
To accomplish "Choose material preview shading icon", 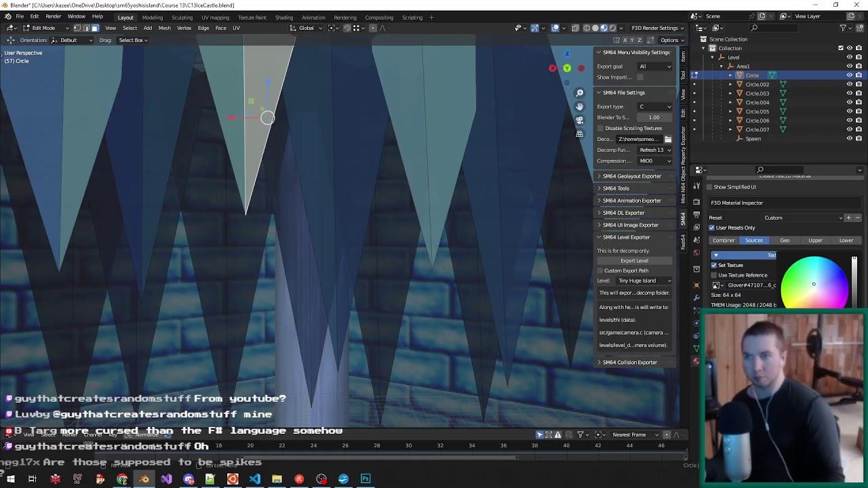I will click(x=604, y=28).
